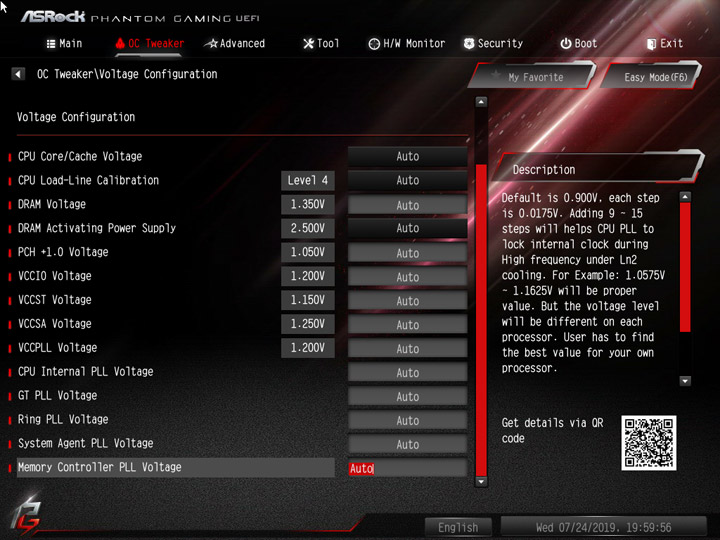The image size is (720, 540).
Task: Click the flame icon on OC Tweaker
Action: [120, 44]
